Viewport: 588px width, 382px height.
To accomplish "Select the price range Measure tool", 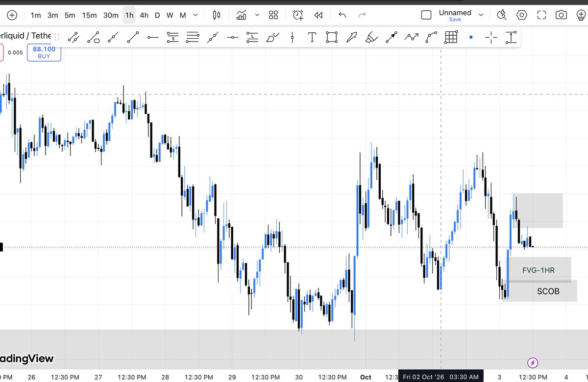I will click(511, 37).
